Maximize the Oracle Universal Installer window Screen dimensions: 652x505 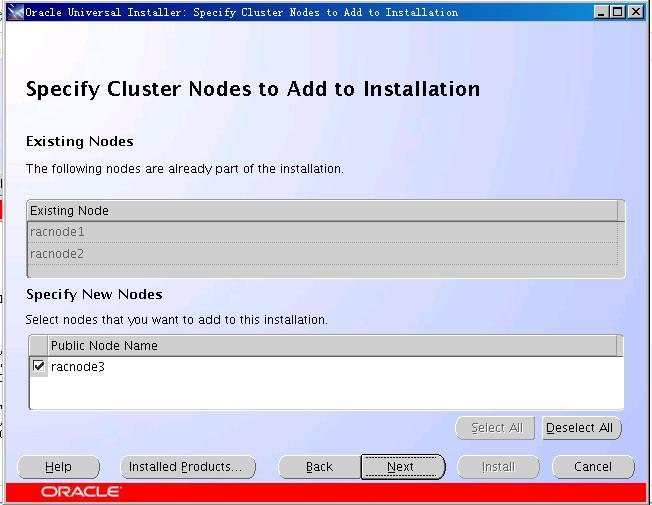pyautogui.click(x=618, y=12)
